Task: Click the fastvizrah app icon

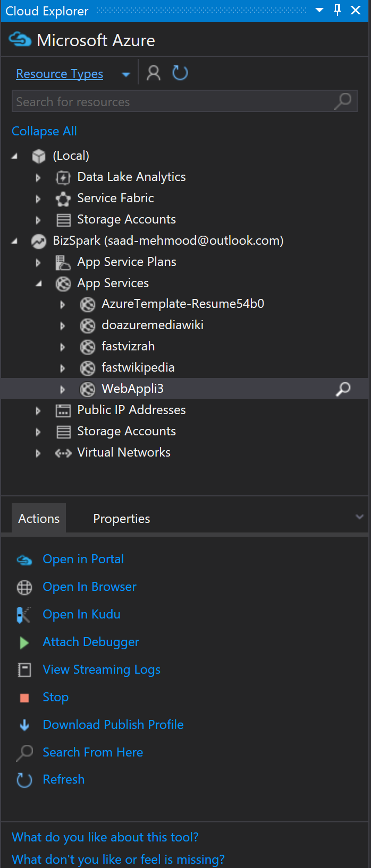Action: point(88,347)
